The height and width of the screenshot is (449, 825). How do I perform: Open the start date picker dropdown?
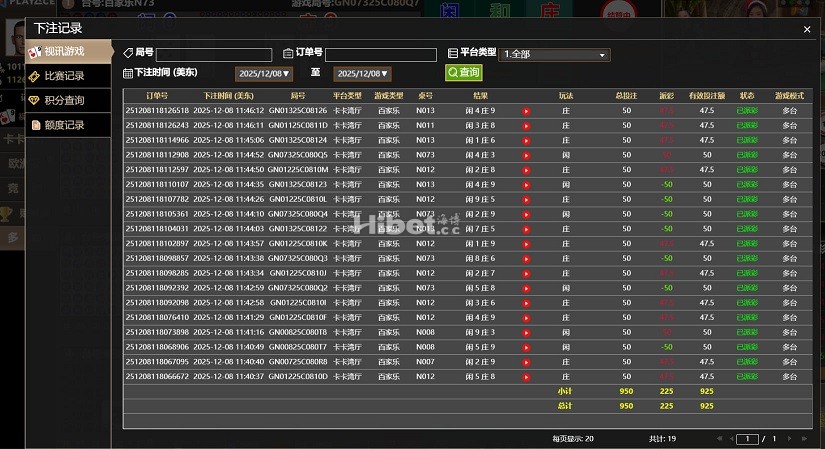click(264, 74)
